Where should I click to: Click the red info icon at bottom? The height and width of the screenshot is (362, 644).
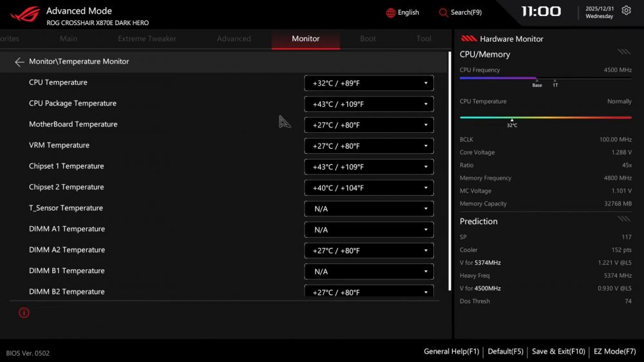tap(24, 313)
